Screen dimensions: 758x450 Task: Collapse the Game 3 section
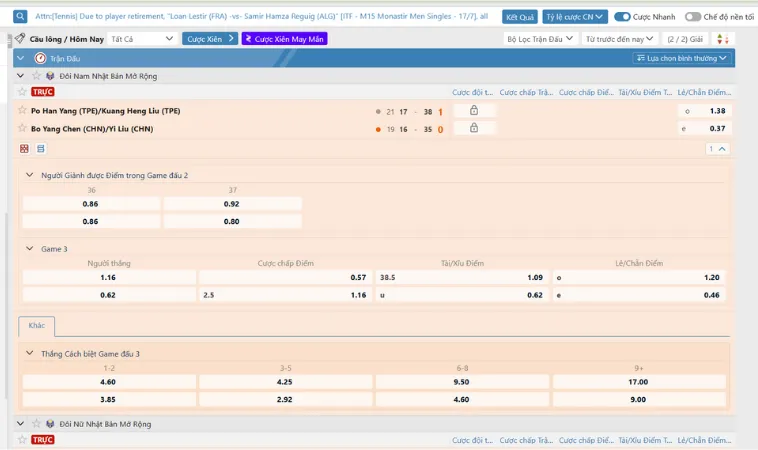(28, 248)
